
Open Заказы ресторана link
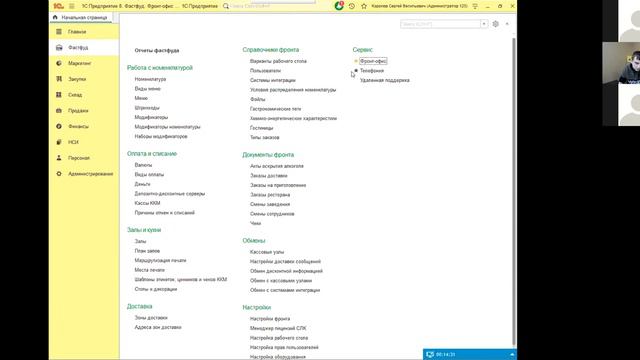(x=270, y=195)
